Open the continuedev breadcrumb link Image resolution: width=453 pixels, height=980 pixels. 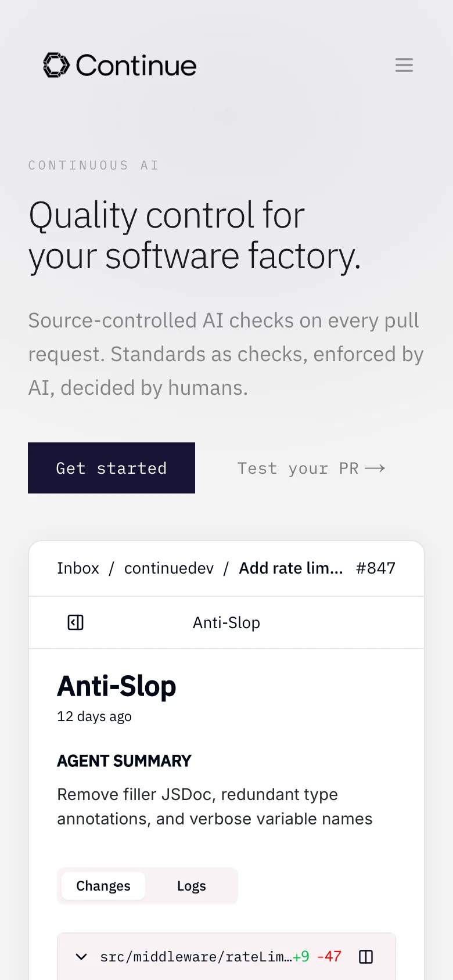click(x=169, y=568)
